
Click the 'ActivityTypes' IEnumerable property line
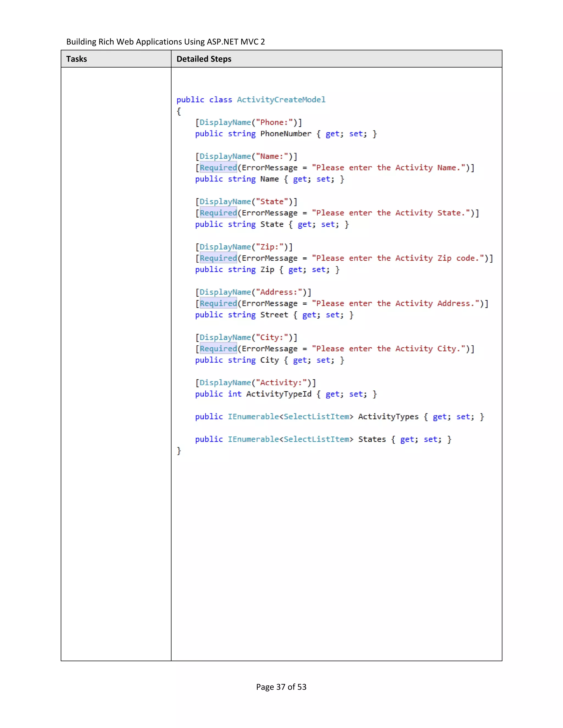[x=339, y=417]
